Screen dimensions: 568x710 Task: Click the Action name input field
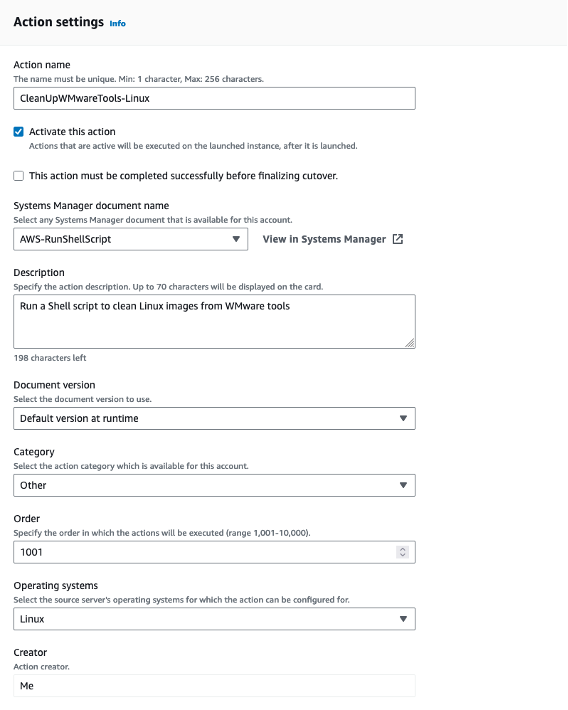pos(214,98)
